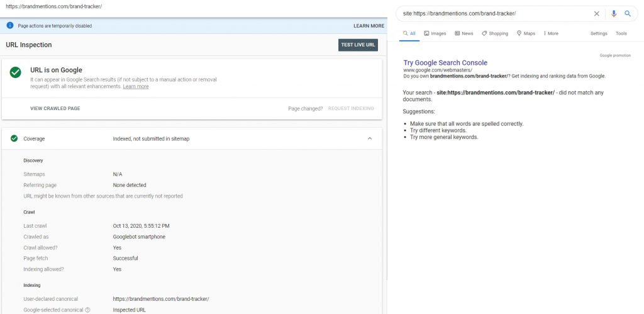This screenshot has width=644, height=314.
Task: Click the 'Successful' page fetch value
Action: pyautogui.click(x=125, y=259)
